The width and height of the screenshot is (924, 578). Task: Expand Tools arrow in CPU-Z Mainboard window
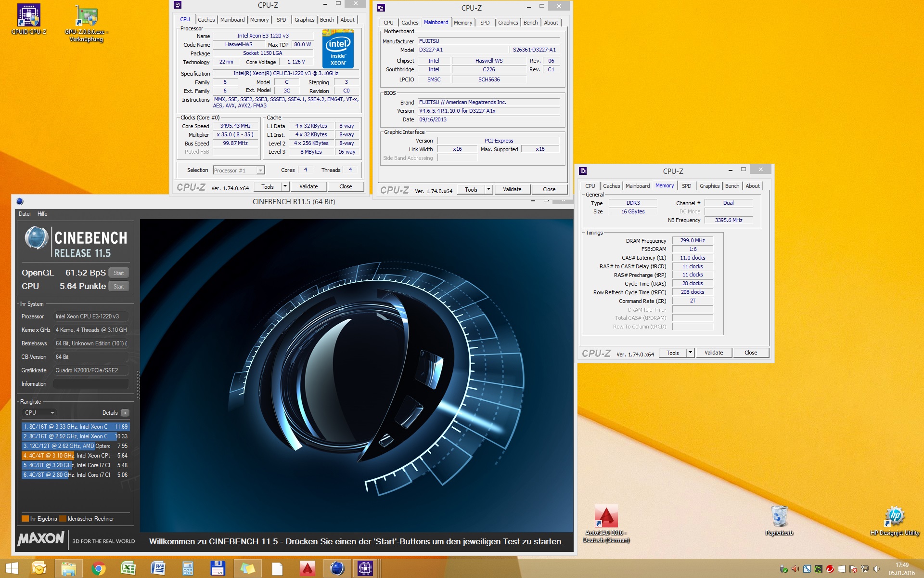[488, 189]
